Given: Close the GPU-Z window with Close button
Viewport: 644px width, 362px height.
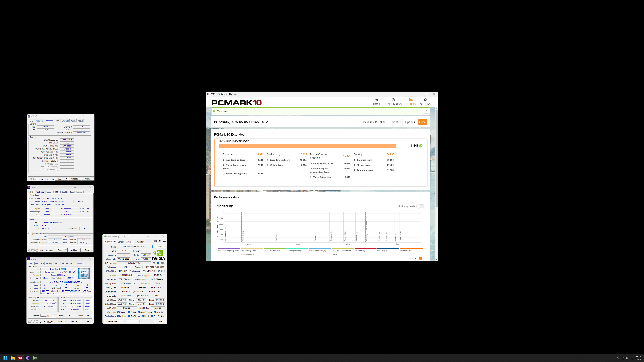Looking at the screenshot, I should [160, 322].
